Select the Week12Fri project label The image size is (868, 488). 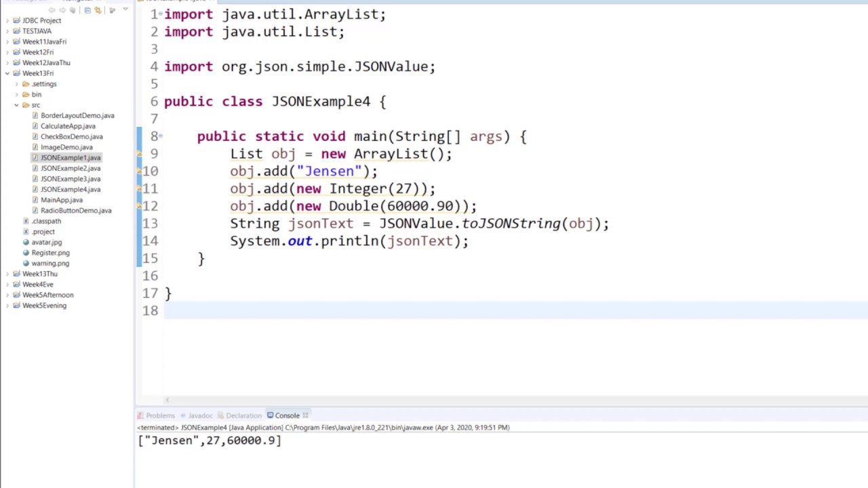tap(38, 52)
